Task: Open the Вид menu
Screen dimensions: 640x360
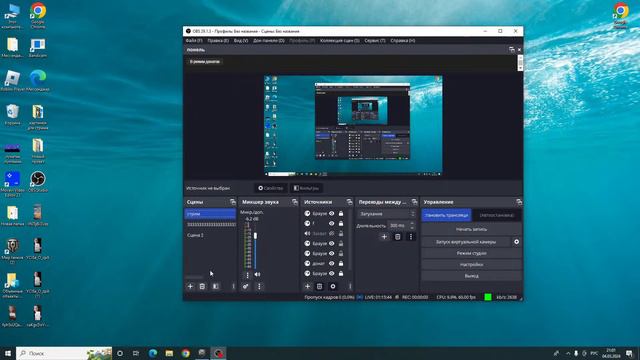Action: click(x=241, y=41)
